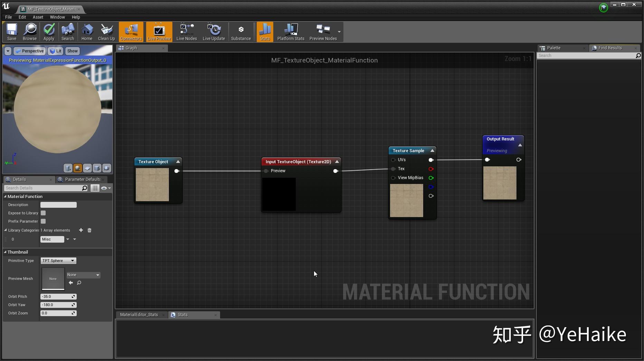This screenshot has height=361, width=644.
Task: Click the Live Update toolbar icon
Action: tap(214, 32)
